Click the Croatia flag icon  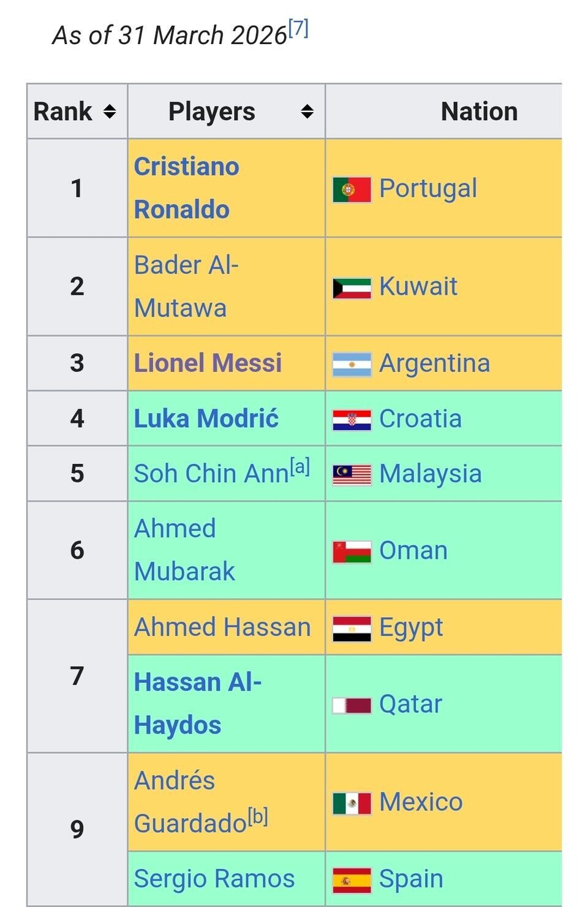pyautogui.click(x=352, y=420)
